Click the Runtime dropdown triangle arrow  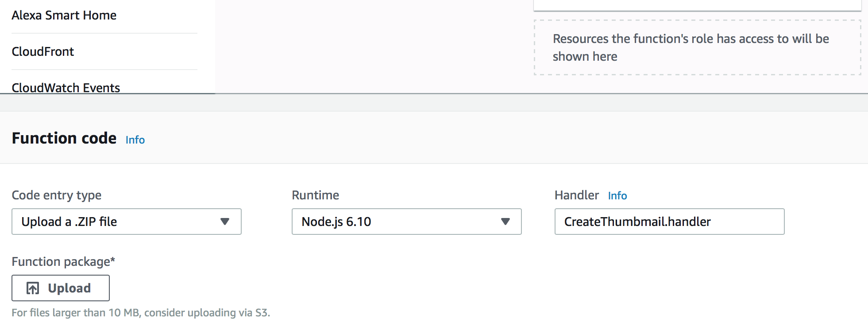[505, 222]
